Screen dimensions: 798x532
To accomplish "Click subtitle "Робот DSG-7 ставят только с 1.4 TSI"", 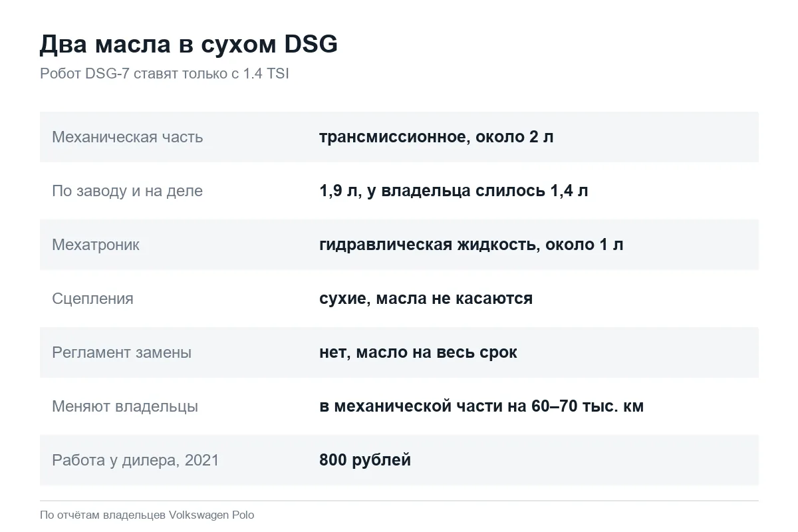I will tap(164, 74).
